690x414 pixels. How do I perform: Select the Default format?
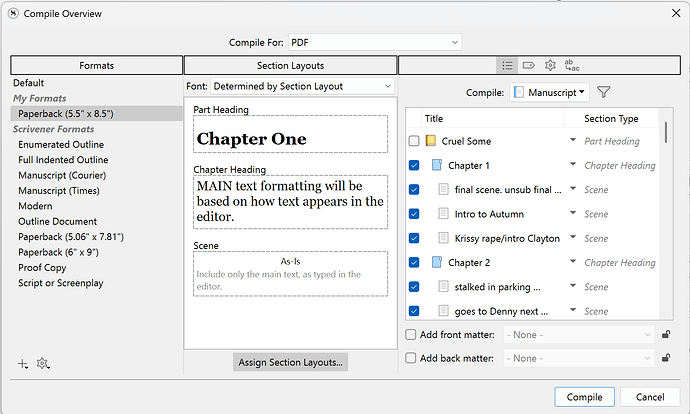29,83
